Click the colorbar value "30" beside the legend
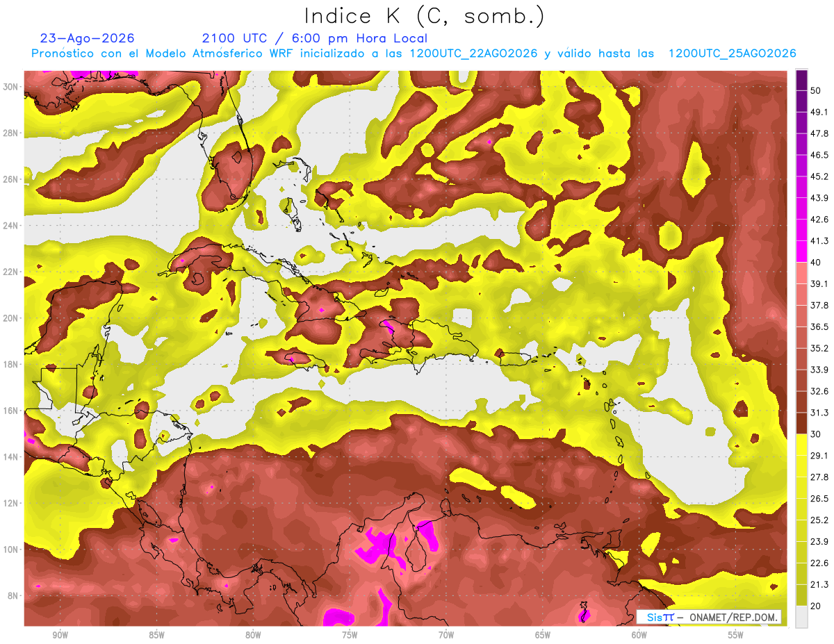This screenshot has height=644, width=834. tap(815, 434)
